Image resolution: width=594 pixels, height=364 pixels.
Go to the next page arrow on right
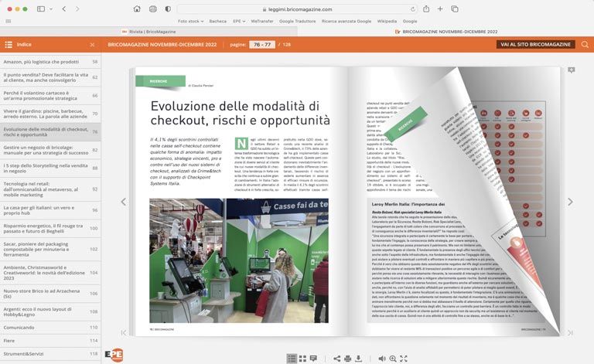[x=570, y=202]
